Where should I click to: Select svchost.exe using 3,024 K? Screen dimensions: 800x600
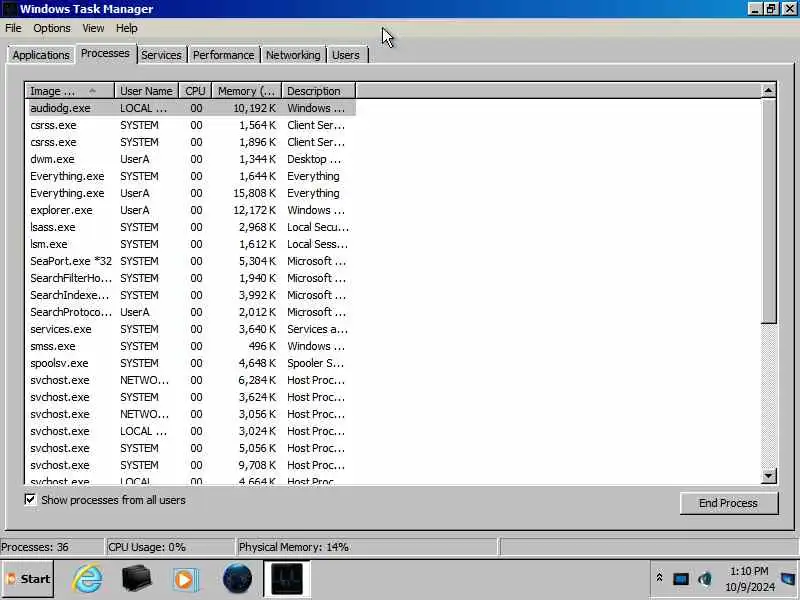tap(190, 431)
